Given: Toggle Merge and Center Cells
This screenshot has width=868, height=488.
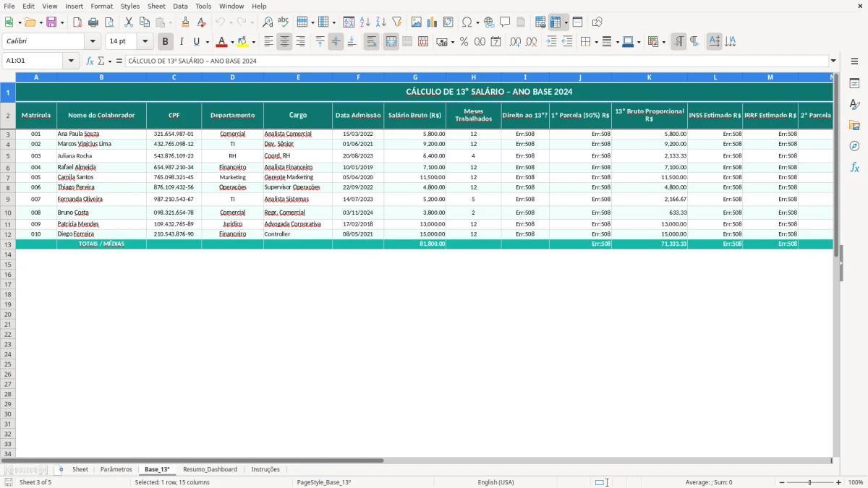Looking at the screenshot, I should pos(391,42).
